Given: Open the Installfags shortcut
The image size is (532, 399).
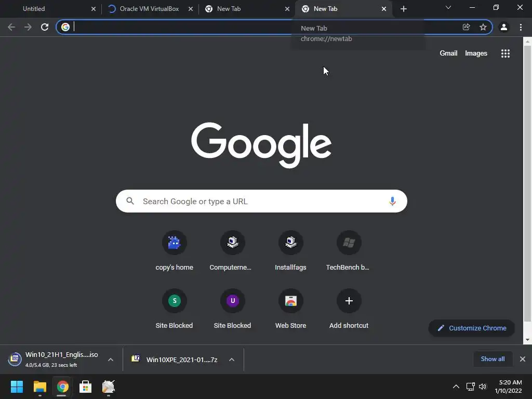Looking at the screenshot, I should pos(291,251).
